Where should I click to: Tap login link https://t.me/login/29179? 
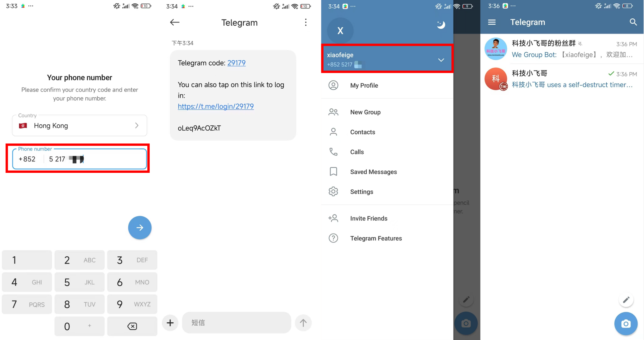[216, 107]
